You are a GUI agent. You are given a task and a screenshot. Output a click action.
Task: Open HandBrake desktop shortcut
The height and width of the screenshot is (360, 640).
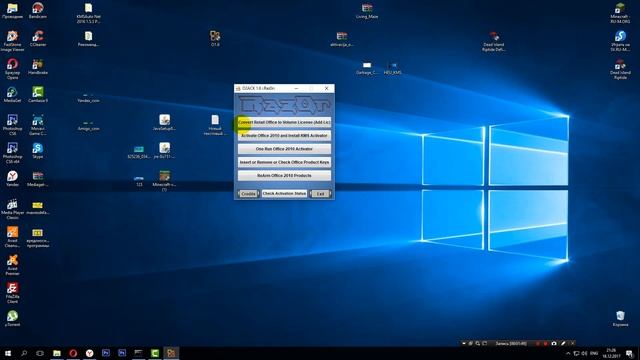(x=38, y=66)
